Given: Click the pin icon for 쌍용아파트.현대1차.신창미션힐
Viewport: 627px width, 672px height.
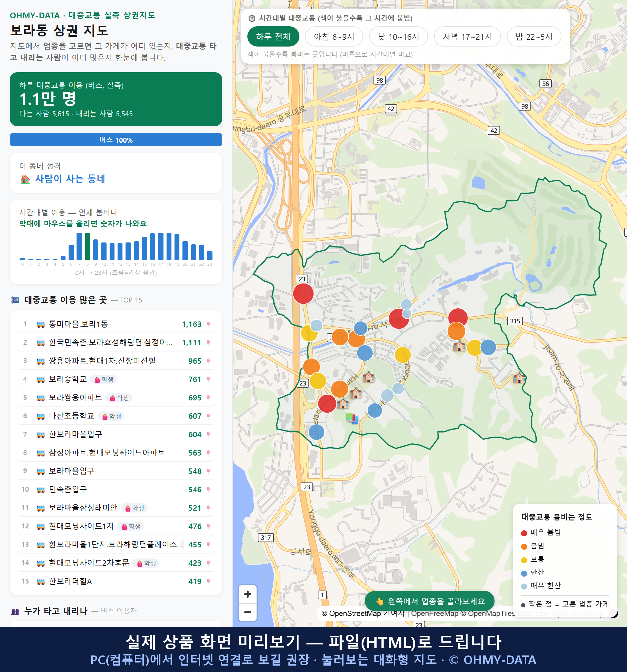Looking at the screenshot, I should [x=208, y=361].
